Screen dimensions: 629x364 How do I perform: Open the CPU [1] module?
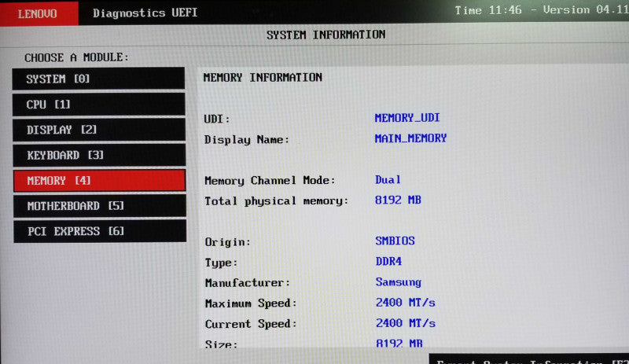pos(99,105)
